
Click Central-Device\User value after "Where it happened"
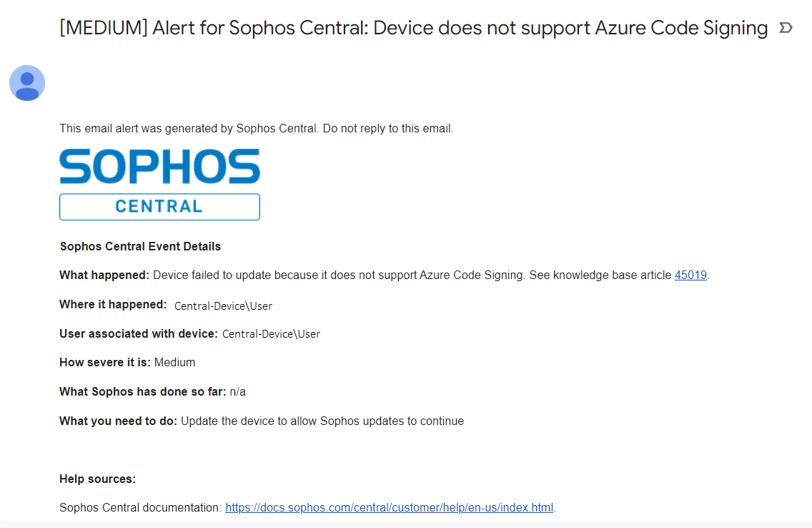point(223,306)
